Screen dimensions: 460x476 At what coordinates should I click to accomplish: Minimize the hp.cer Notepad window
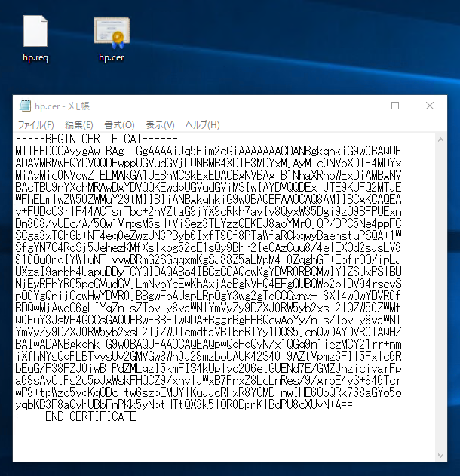click(x=361, y=106)
